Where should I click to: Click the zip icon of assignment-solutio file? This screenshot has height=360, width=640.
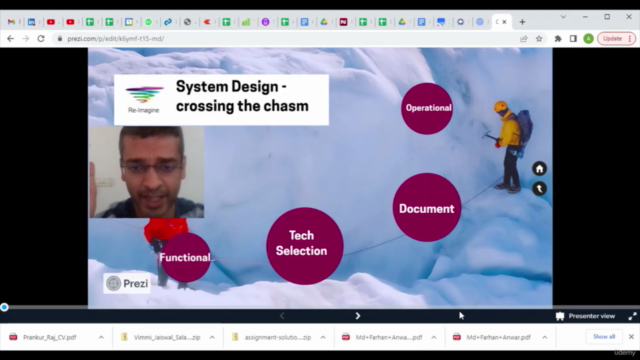(235, 337)
